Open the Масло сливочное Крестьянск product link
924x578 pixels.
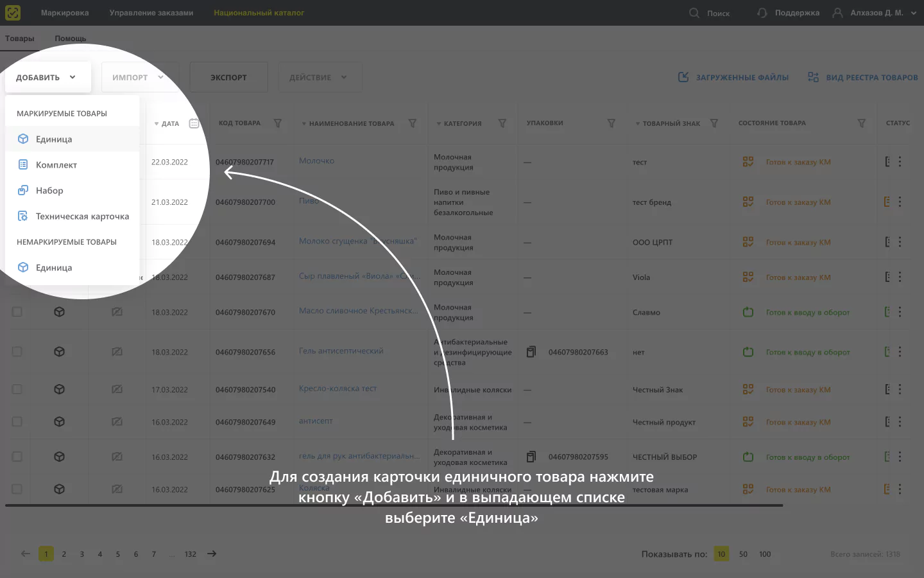click(359, 311)
